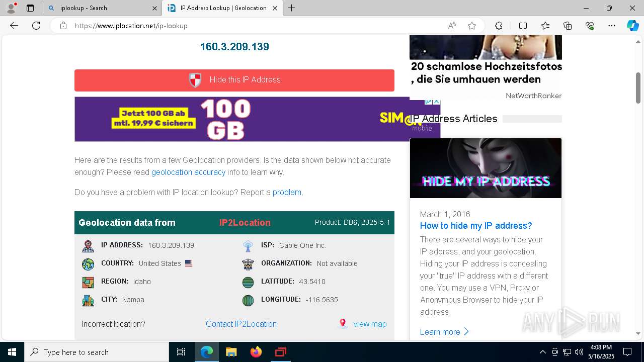Click the Learn more link

point(445,332)
